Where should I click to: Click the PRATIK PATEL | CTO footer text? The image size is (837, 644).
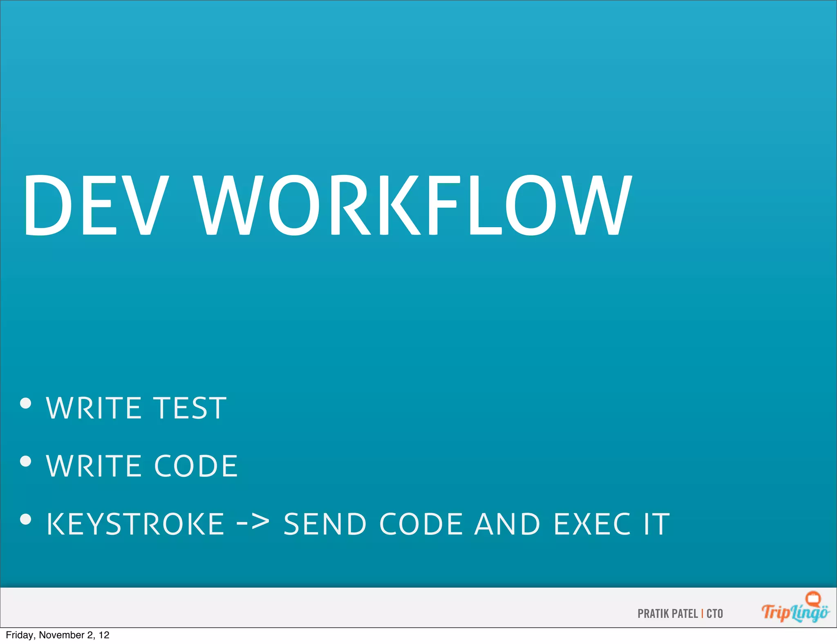tap(680, 614)
